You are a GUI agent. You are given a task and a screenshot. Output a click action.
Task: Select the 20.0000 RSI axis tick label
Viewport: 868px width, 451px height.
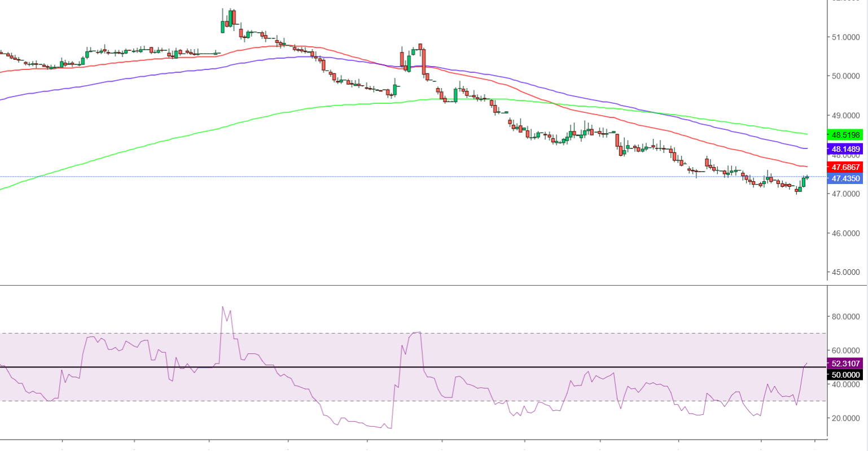[x=846, y=418]
